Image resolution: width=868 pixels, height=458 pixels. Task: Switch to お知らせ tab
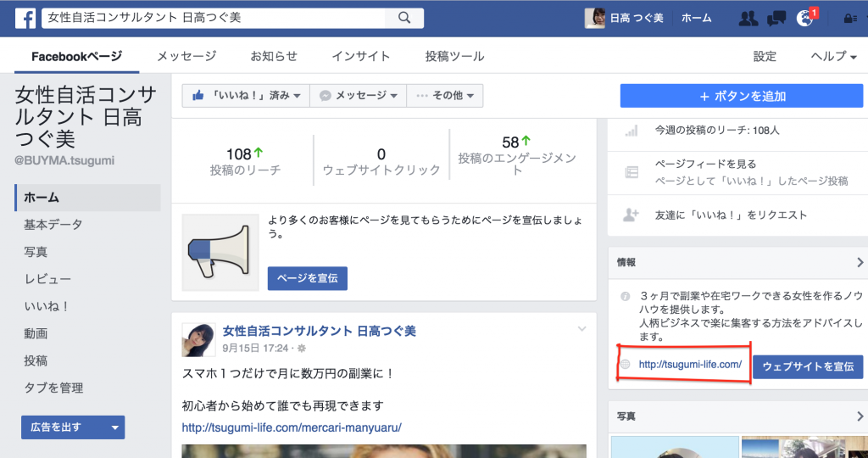pyautogui.click(x=274, y=56)
